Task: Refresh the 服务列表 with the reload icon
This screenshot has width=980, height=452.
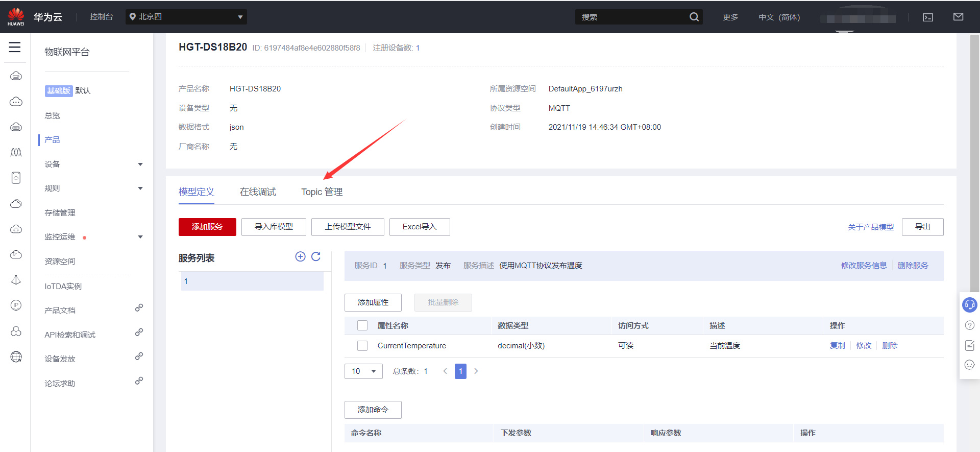Action: click(316, 256)
